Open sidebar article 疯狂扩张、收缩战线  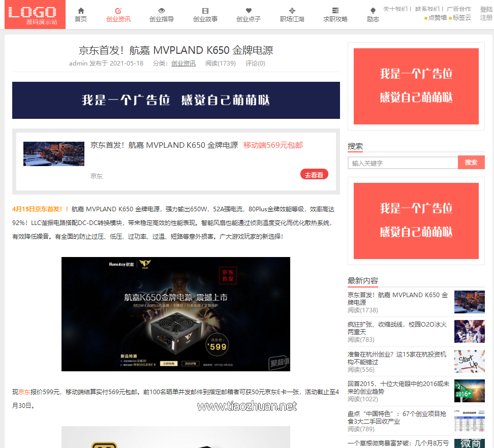[397, 328]
